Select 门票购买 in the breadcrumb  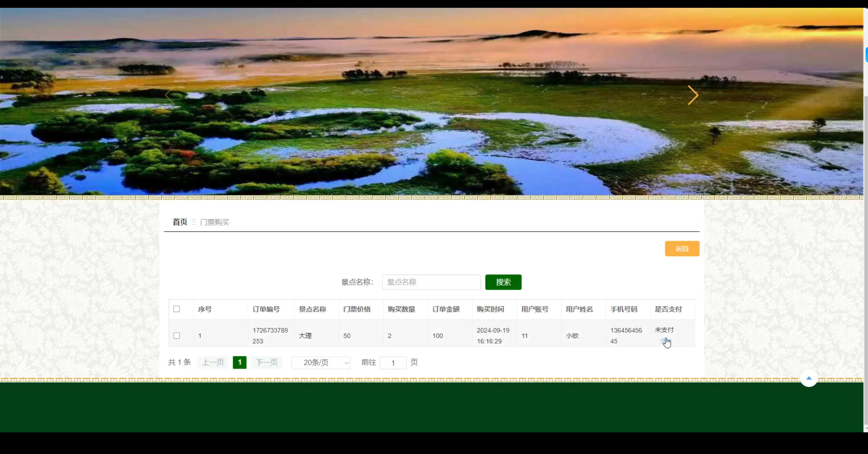click(215, 222)
